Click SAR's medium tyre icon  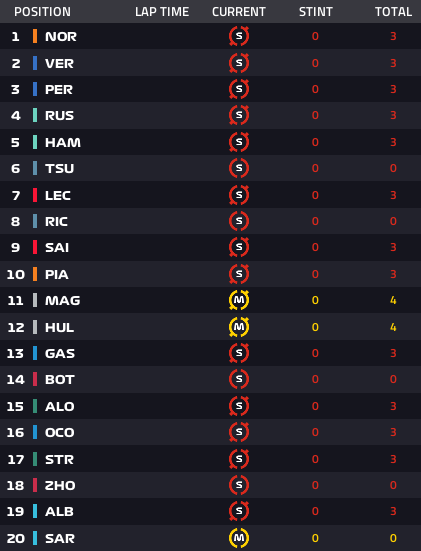(239, 538)
